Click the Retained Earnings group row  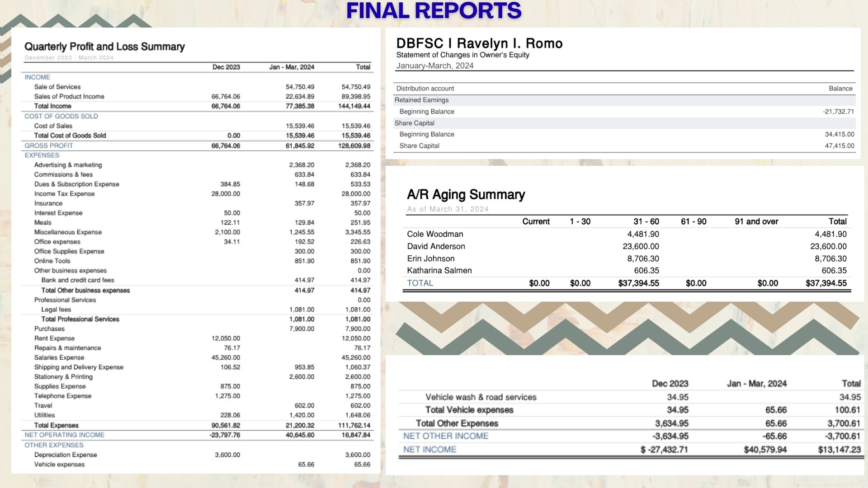coord(624,100)
